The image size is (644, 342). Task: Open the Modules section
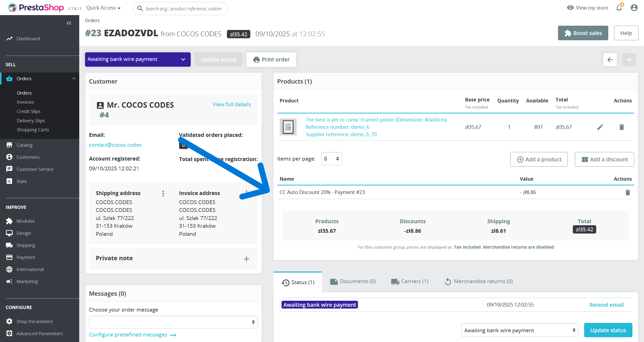point(26,221)
